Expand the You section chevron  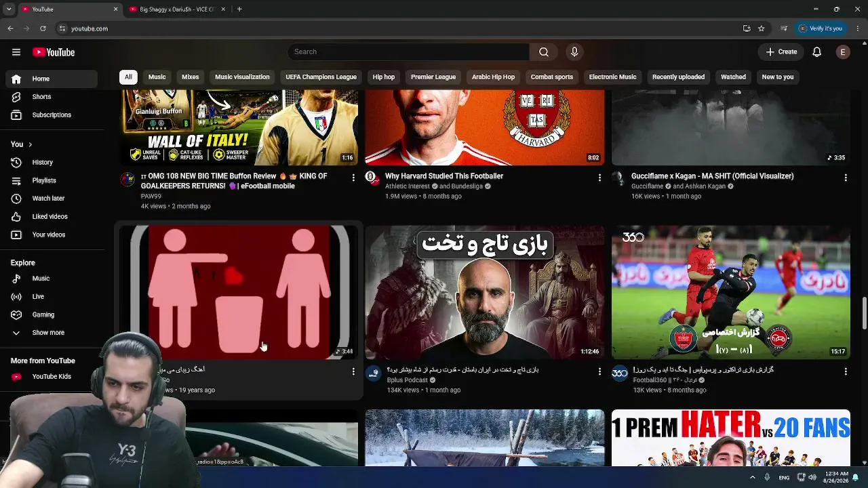click(30, 144)
